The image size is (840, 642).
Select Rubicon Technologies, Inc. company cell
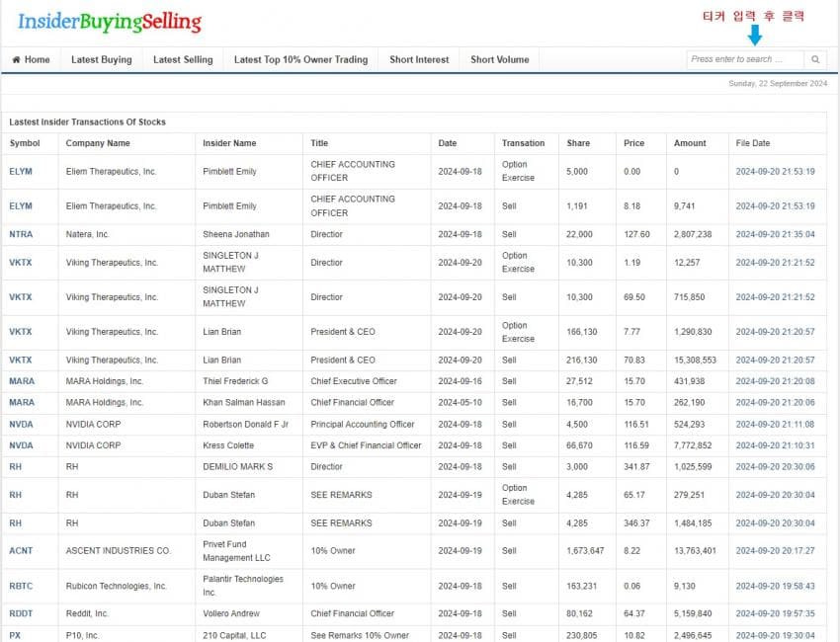click(117, 586)
